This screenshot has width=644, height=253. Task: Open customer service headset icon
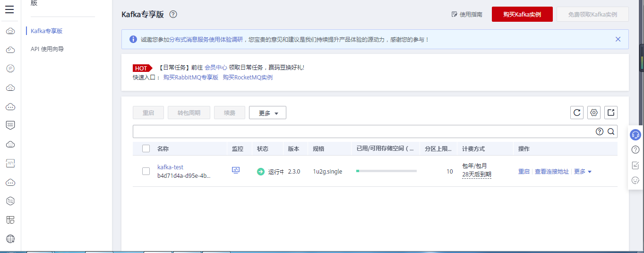click(636, 135)
